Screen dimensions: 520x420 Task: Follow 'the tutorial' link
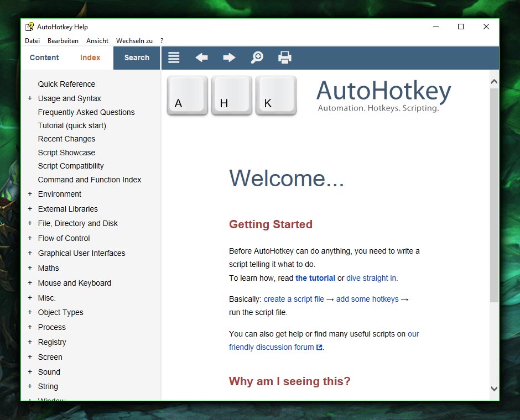(315, 278)
